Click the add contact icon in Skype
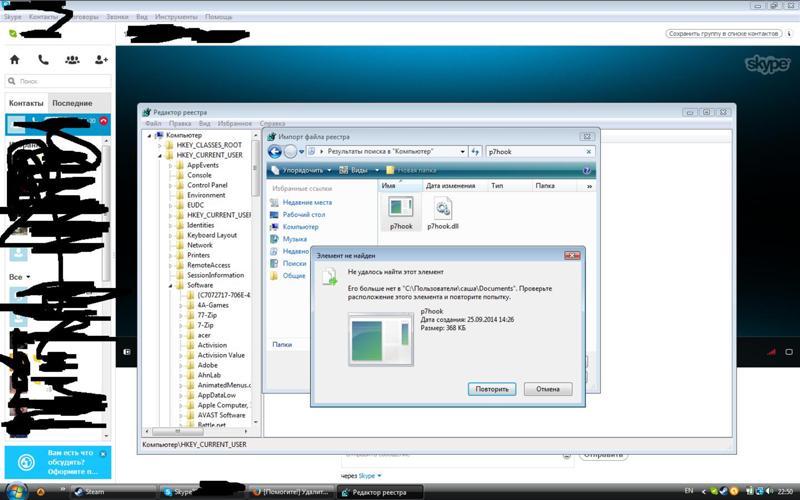 point(101,60)
